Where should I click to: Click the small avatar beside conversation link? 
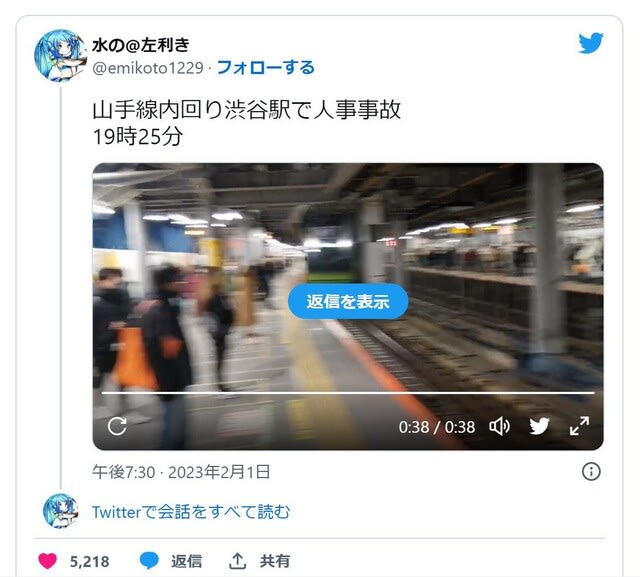pyautogui.click(x=60, y=511)
